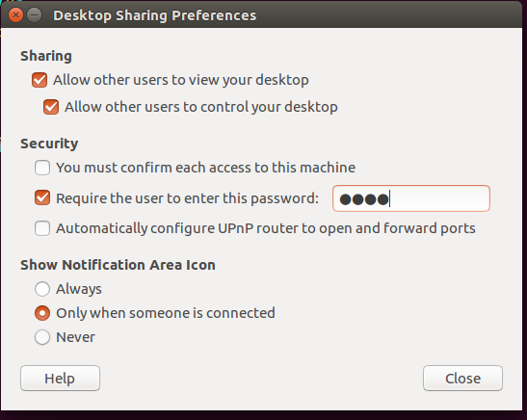Uncheck Allow other users to view your desktop
Screen dimensions: 527x420
[x=40, y=80]
